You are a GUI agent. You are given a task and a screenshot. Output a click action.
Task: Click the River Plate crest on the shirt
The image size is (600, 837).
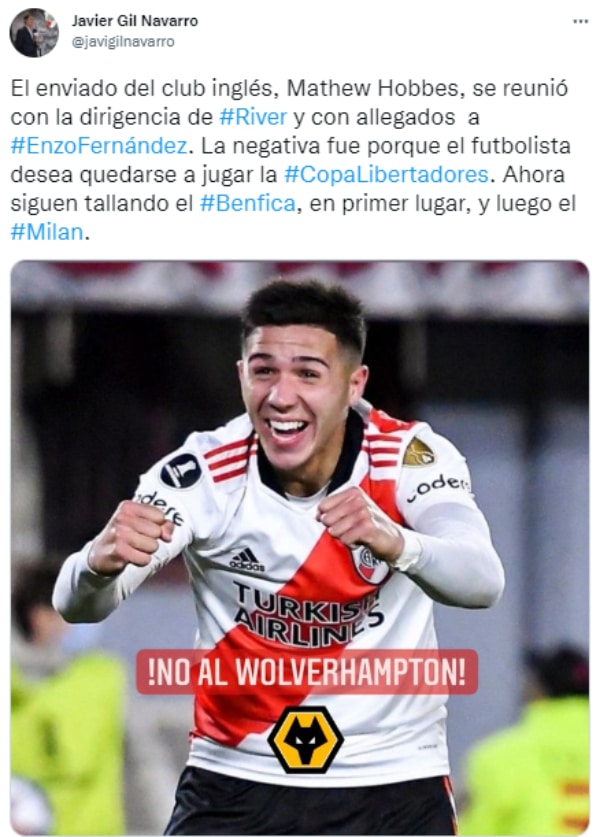point(368,564)
